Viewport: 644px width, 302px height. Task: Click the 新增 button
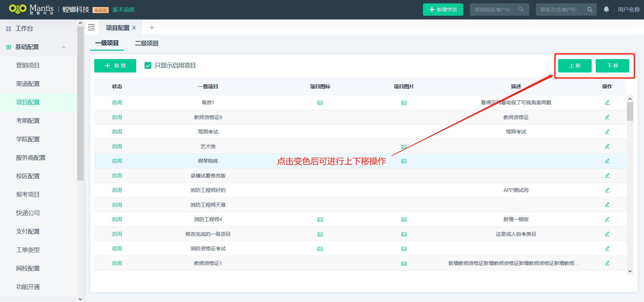click(115, 66)
